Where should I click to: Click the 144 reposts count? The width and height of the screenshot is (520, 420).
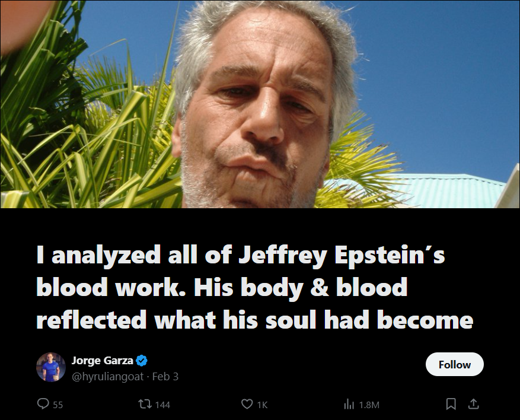(162, 405)
